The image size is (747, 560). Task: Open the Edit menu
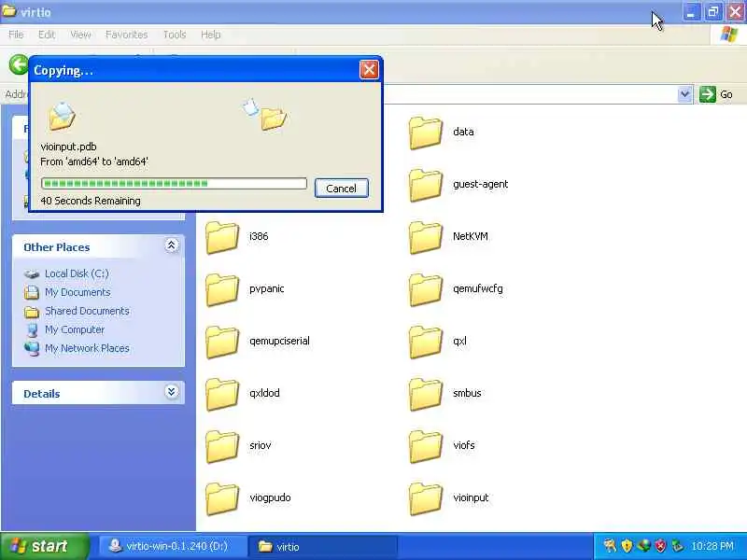pyautogui.click(x=47, y=35)
